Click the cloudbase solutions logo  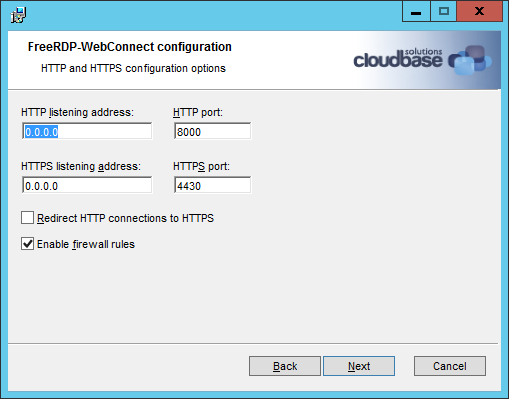pos(422,60)
